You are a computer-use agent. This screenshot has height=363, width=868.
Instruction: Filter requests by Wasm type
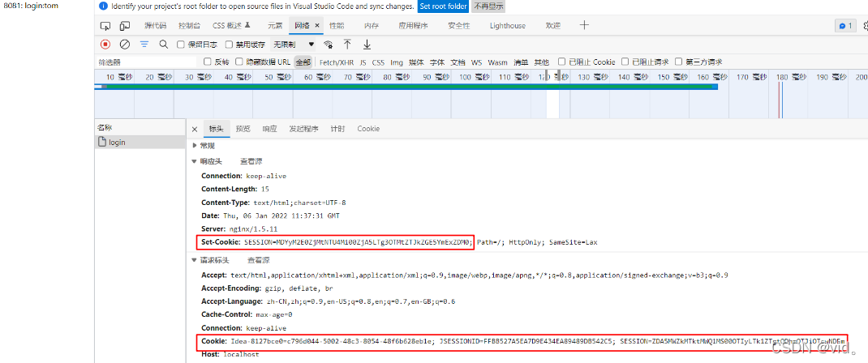pyautogui.click(x=497, y=62)
